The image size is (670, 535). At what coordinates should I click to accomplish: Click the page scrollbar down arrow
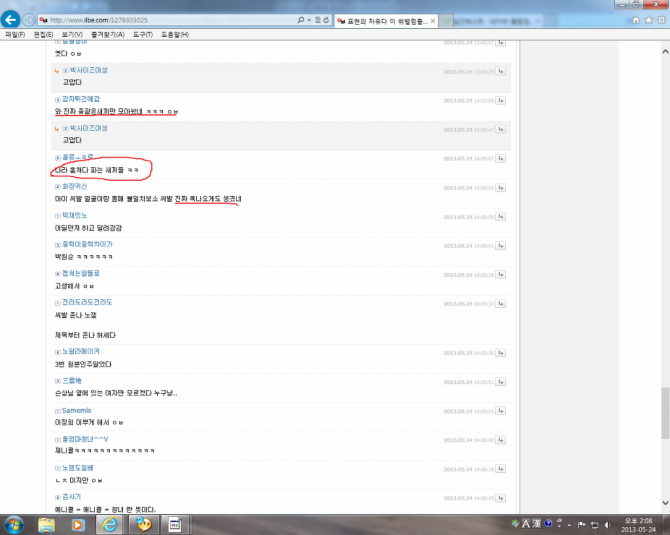tap(665, 503)
